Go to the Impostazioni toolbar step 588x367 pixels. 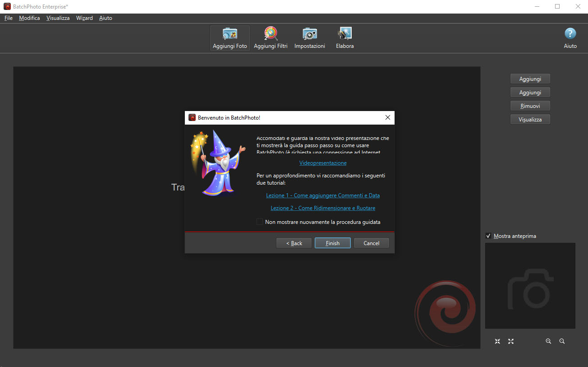(x=310, y=38)
